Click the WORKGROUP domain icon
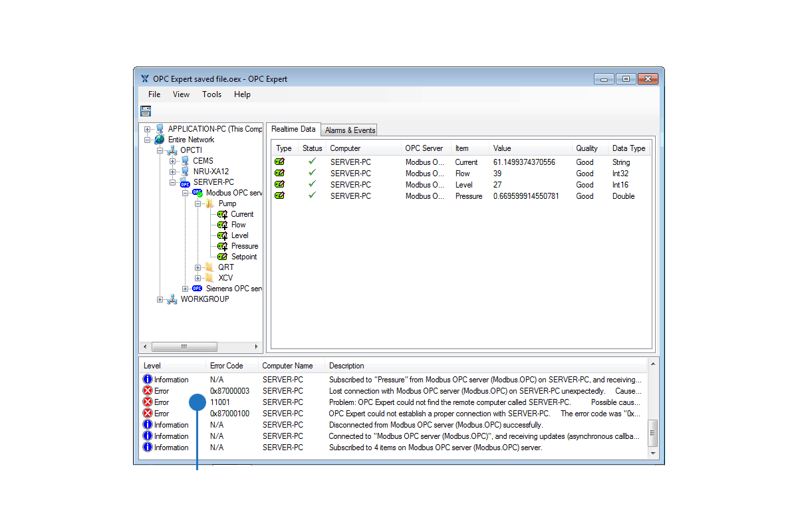Viewport: 798px width, 532px height. [172, 299]
